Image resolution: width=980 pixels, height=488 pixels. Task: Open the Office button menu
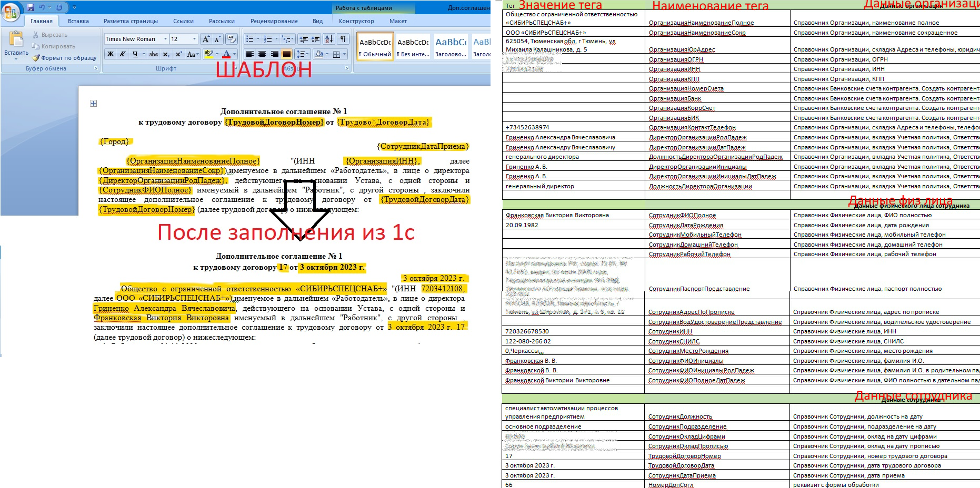[x=11, y=12]
